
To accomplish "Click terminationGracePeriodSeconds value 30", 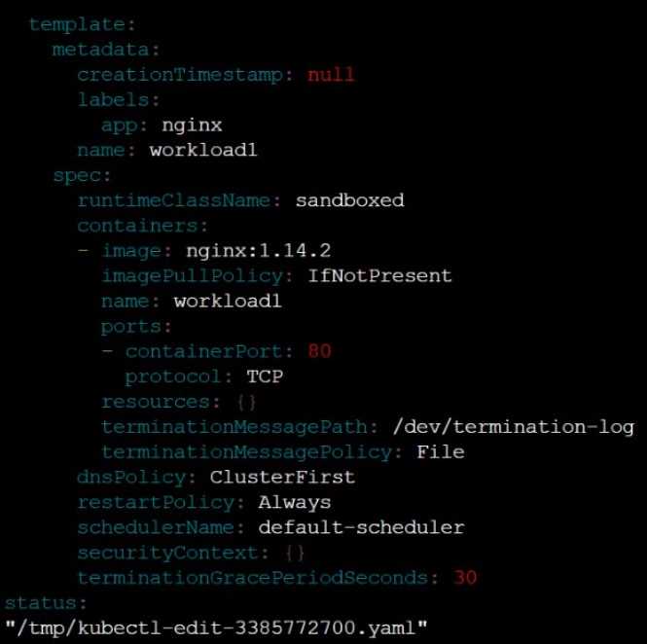I will point(465,578).
